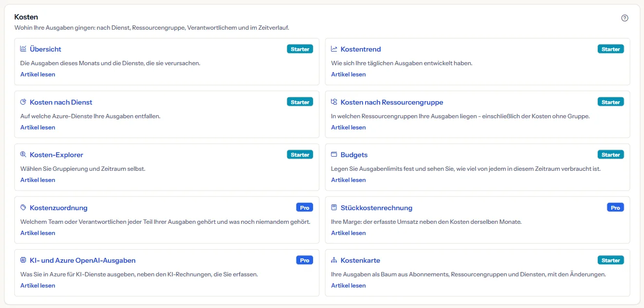Click Artikel lesen under Kostenkarte
The height and width of the screenshot is (308, 644).
click(348, 286)
